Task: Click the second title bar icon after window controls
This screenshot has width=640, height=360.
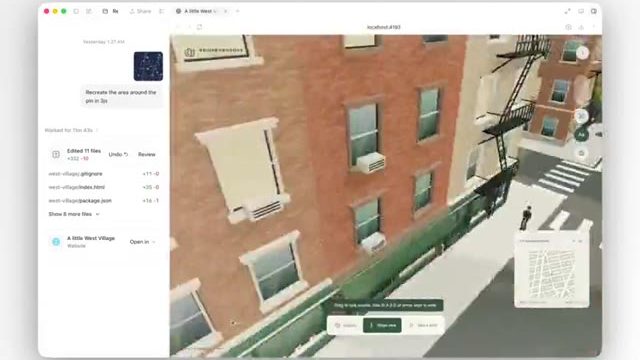Action: pyautogui.click(x=89, y=11)
